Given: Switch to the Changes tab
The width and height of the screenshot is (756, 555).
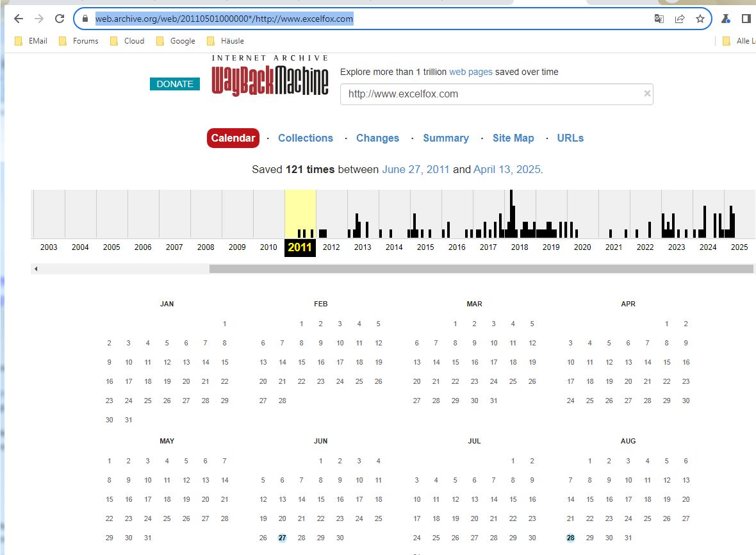Looking at the screenshot, I should tap(377, 138).
